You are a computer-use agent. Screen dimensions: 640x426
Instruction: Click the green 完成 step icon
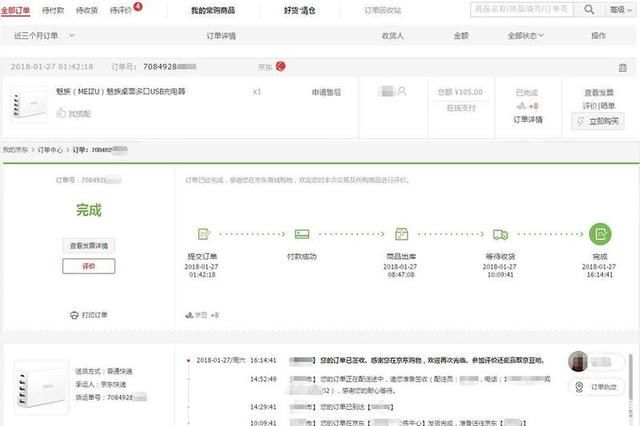pyautogui.click(x=600, y=234)
